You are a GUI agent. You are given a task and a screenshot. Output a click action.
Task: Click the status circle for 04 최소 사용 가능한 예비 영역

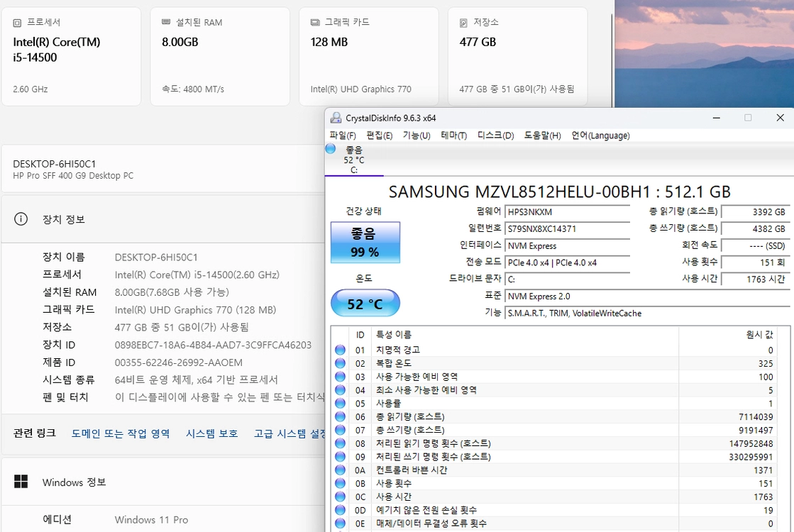click(341, 389)
